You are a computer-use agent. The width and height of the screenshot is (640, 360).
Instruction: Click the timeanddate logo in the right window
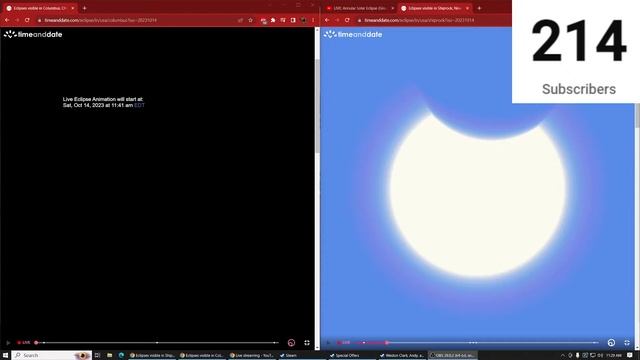point(353,34)
